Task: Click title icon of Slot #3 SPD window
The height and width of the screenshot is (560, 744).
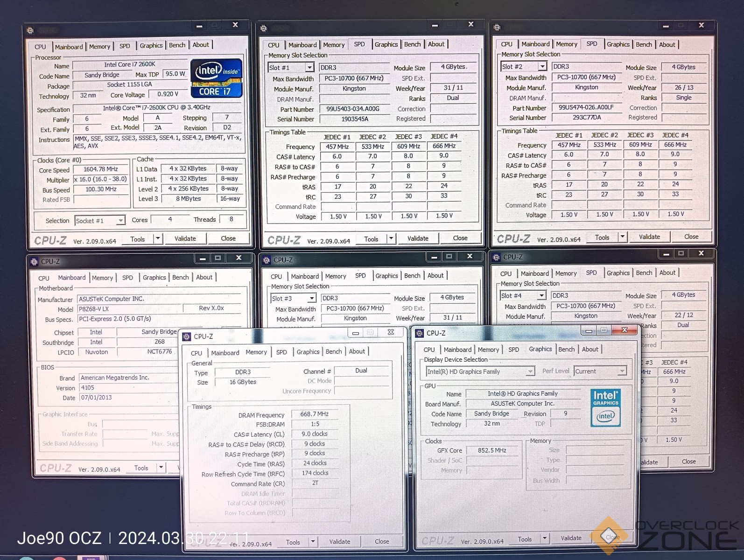Action: pyautogui.click(x=267, y=260)
